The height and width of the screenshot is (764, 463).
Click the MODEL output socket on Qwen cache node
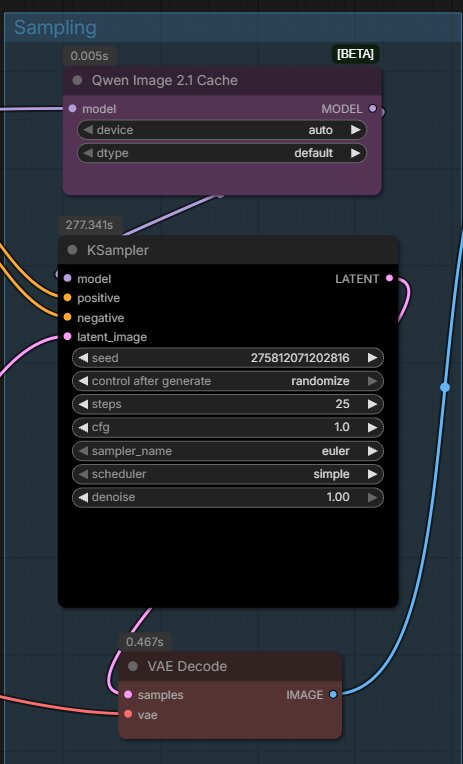372,109
